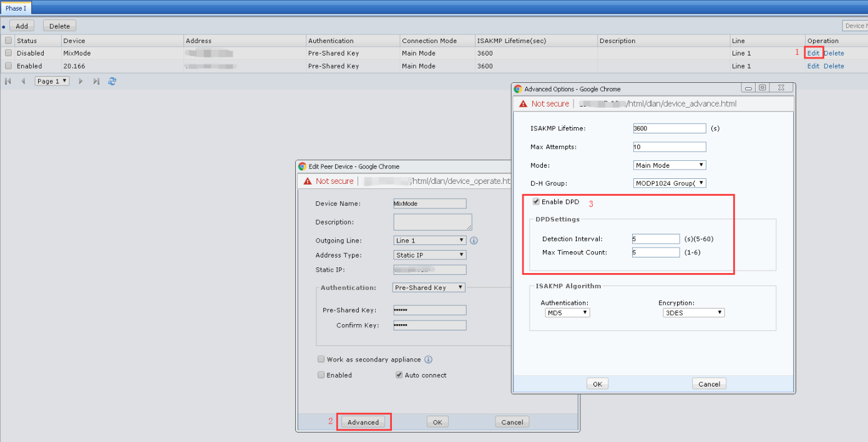Click info icon for secondary appliance option
Viewport: 868px width, 442px height.
(429, 360)
